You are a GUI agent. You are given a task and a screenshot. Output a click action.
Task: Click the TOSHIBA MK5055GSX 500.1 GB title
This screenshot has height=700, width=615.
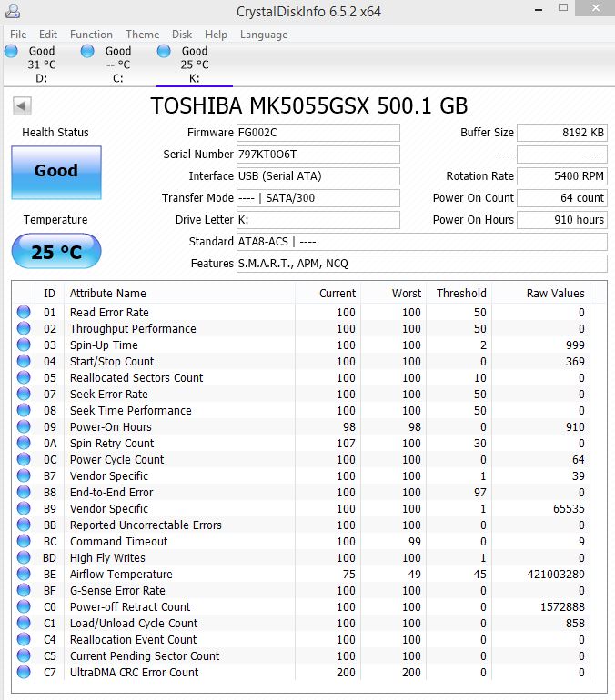[308, 106]
